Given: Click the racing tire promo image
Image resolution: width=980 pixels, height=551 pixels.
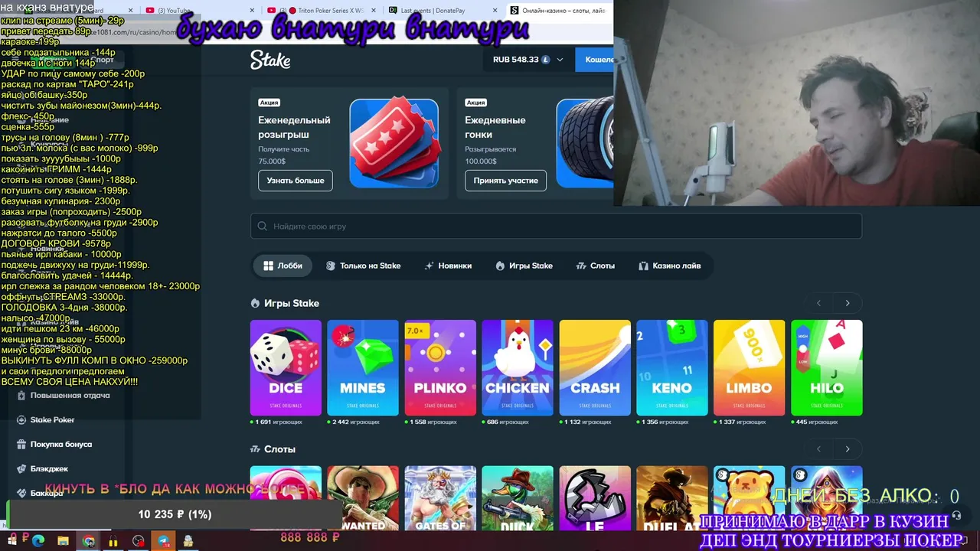Looking at the screenshot, I should pyautogui.click(x=585, y=143).
